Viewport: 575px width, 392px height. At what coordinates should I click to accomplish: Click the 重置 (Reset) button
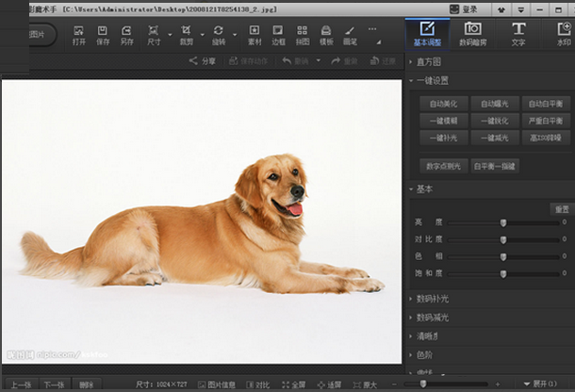point(561,208)
